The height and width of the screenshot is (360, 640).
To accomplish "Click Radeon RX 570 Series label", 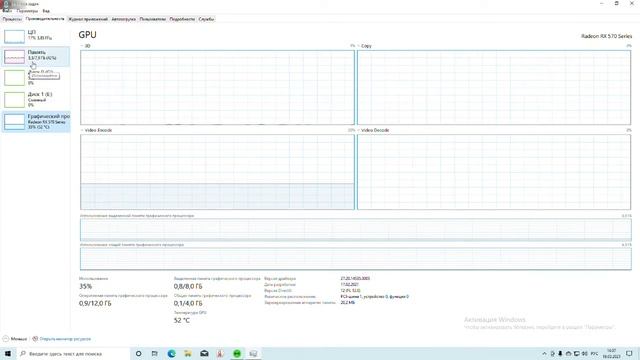I will tap(607, 36).
